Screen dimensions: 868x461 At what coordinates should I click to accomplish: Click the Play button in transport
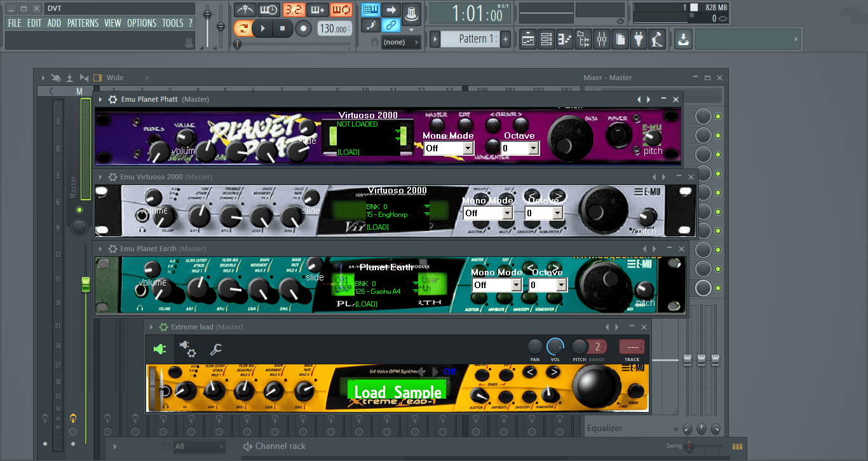[262, 28]
